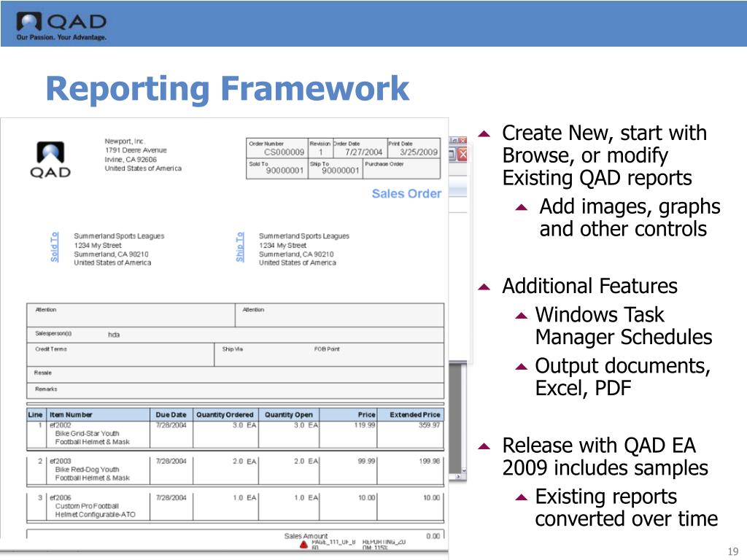This screenshot has height=560, width=747.
Task: Select item number ef2006
Action: coord(61,497)
